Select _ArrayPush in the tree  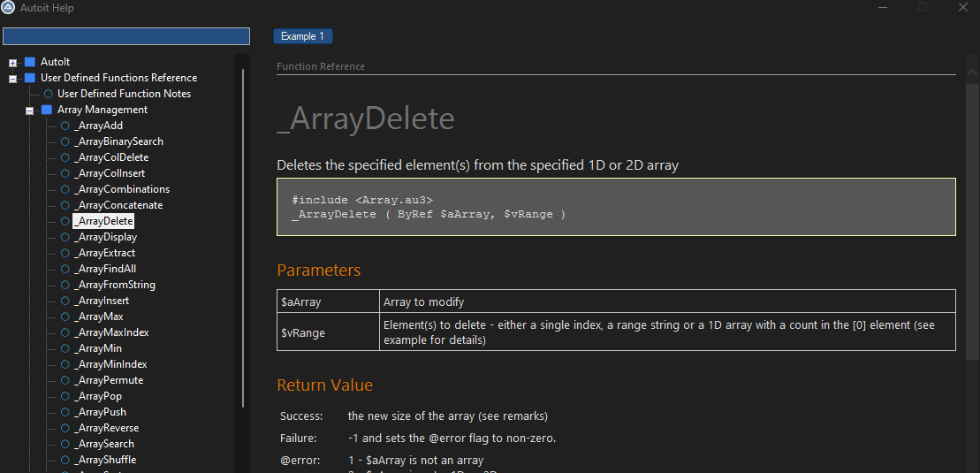pyautogui.click(x=99, y=412)
